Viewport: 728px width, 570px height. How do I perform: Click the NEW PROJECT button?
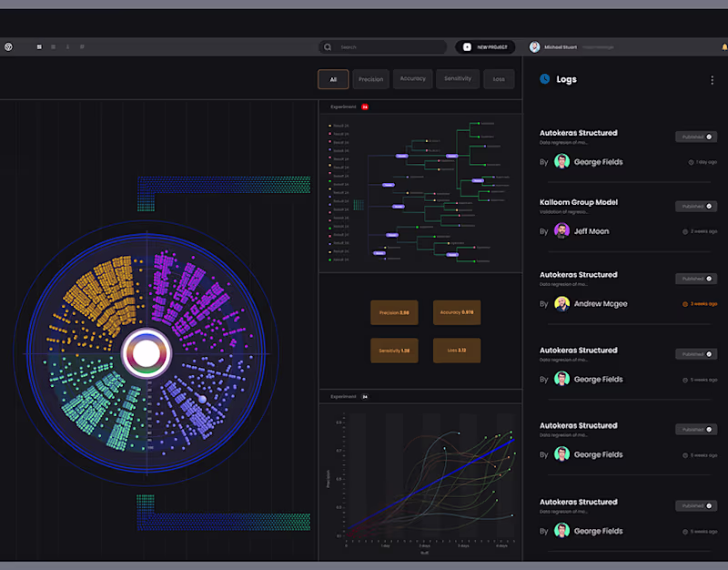pos(485,46)
